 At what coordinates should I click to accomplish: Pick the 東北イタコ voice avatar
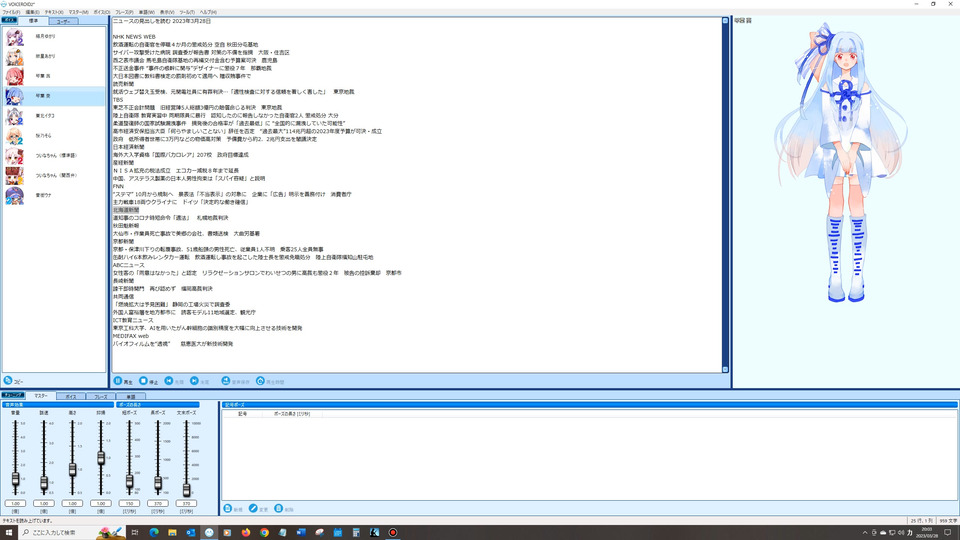[x=15, y=116]
